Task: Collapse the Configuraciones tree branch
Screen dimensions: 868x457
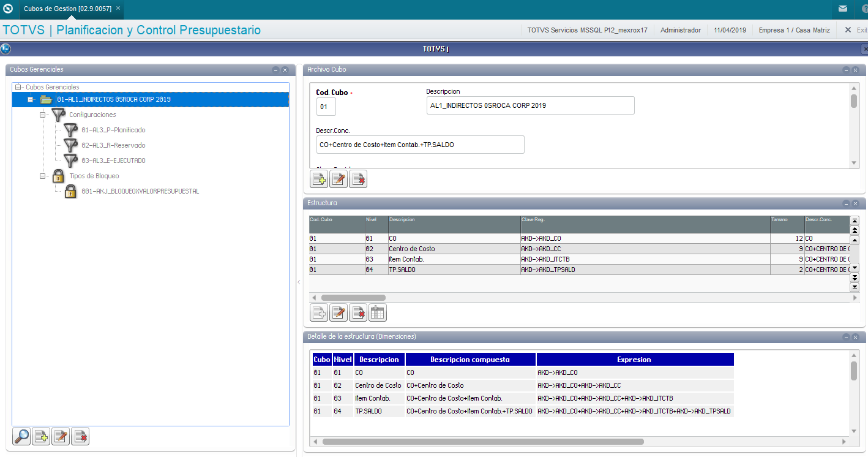Action: click(43, 115)
